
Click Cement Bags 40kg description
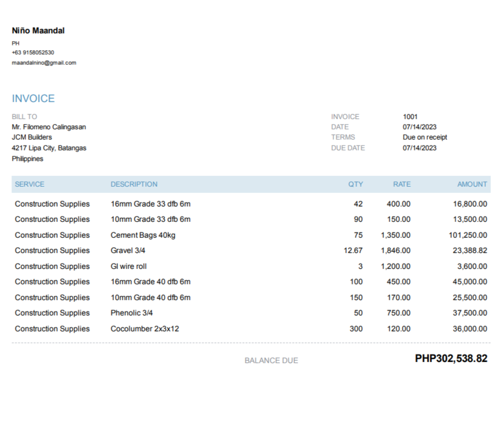[143, 235]
